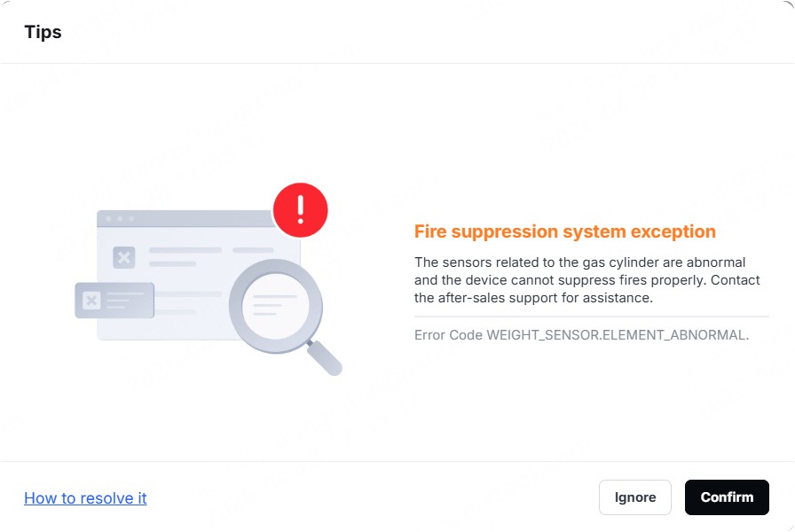Viewport: 795px width, 532px height.
Task: Click the "Fire suppression system exception" heading
Action: 565,231
